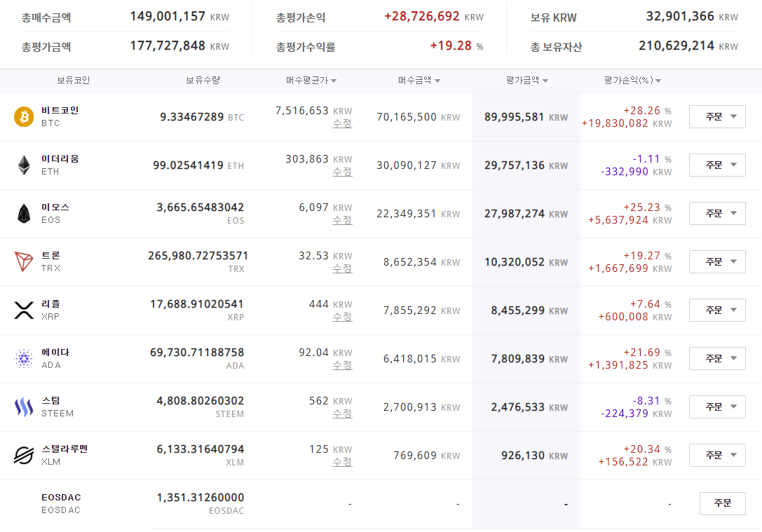Sort by 매수금액 column header
This screenshot has height=532, width=762.
coord(419,81)
